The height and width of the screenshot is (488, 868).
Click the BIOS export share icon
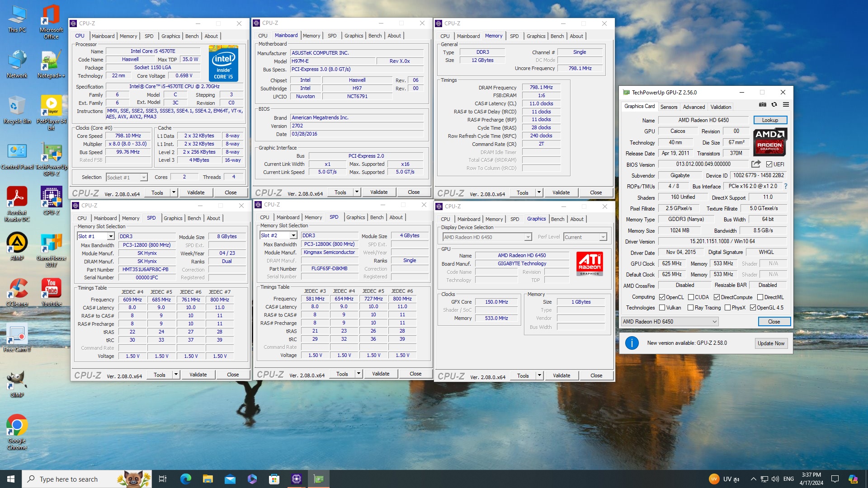(756, 164)
